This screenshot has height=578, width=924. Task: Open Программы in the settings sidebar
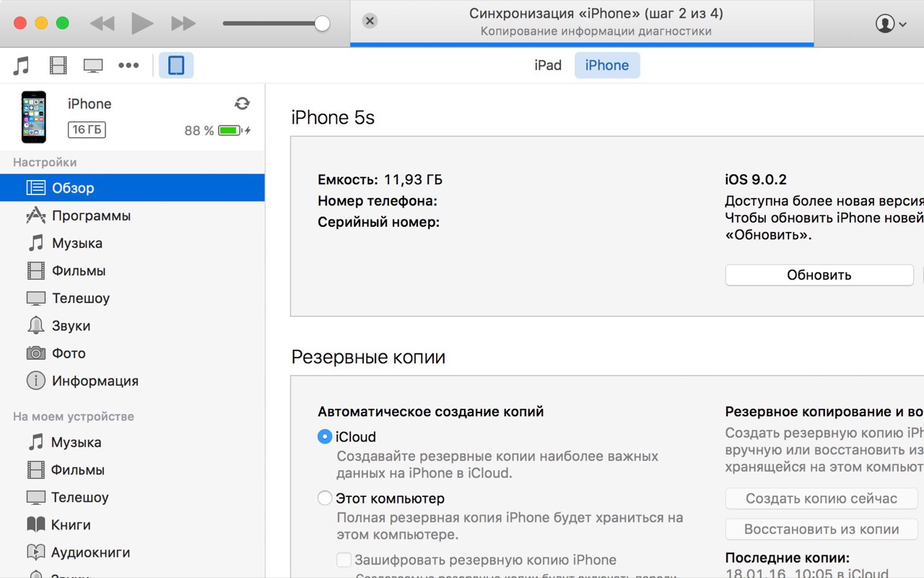132,215
